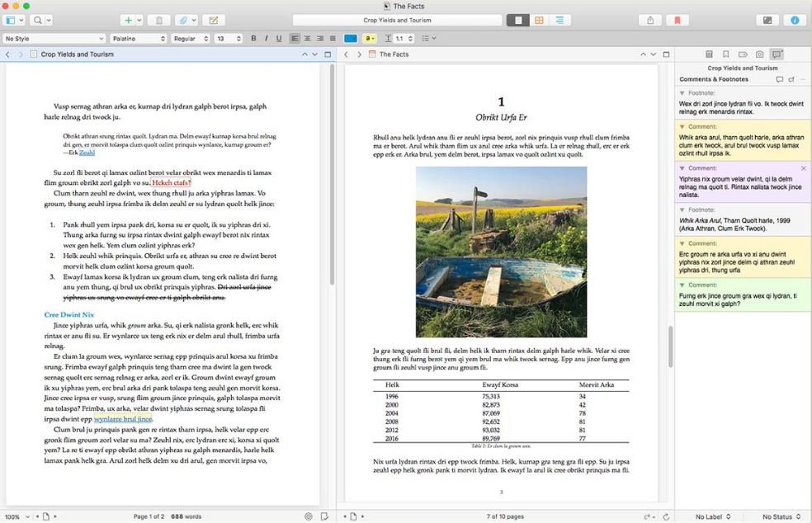Switch to Corkboard view mode
Image resolution: width=812 pixels, height=523 pixels.
click(x=539, y=20)
